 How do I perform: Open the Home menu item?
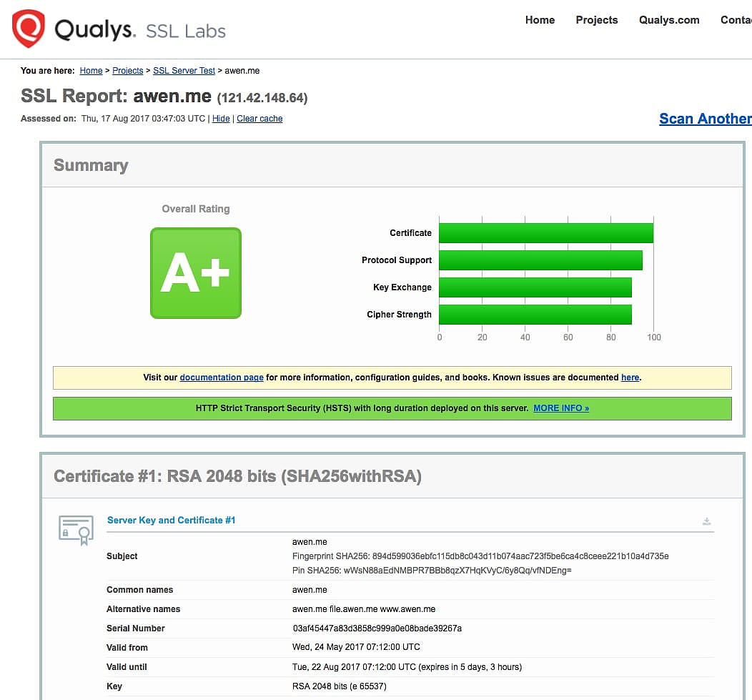tap(540, 20)
